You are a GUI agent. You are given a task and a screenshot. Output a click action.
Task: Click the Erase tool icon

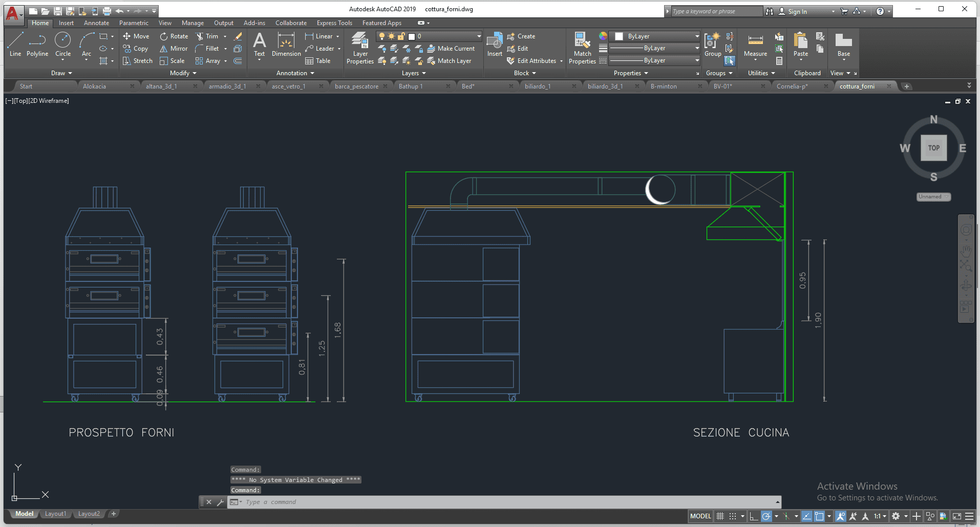pos(238,36)
